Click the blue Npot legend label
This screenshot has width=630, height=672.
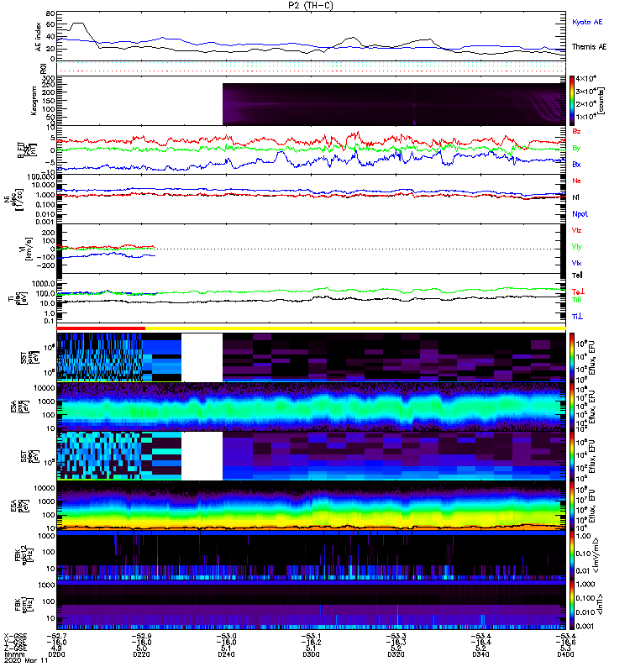[580, 214]
